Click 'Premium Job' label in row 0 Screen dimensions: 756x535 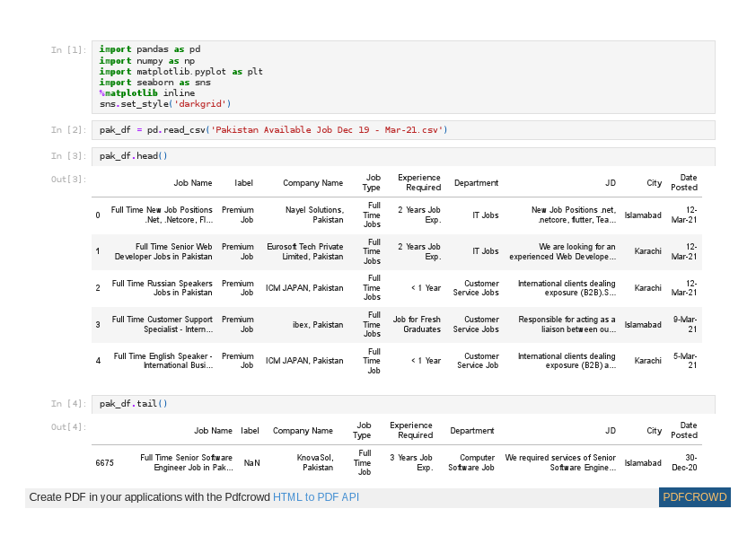(x=237, y=215)
